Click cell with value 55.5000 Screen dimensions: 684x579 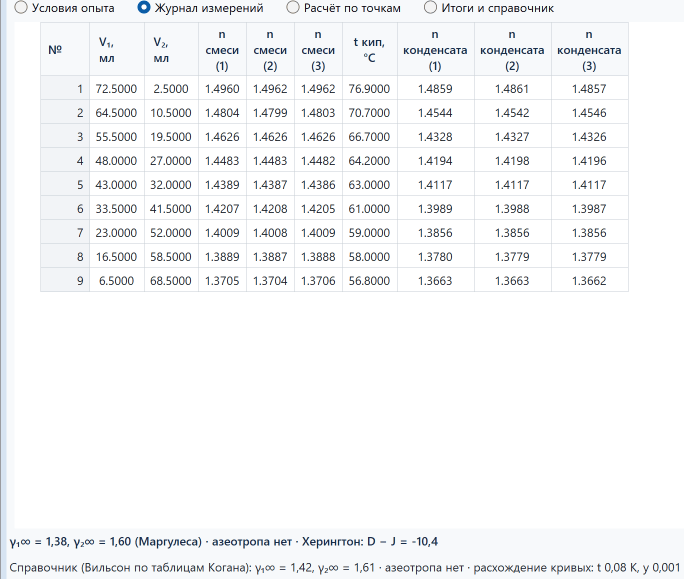pyautogui.click(x=117, y=137)
